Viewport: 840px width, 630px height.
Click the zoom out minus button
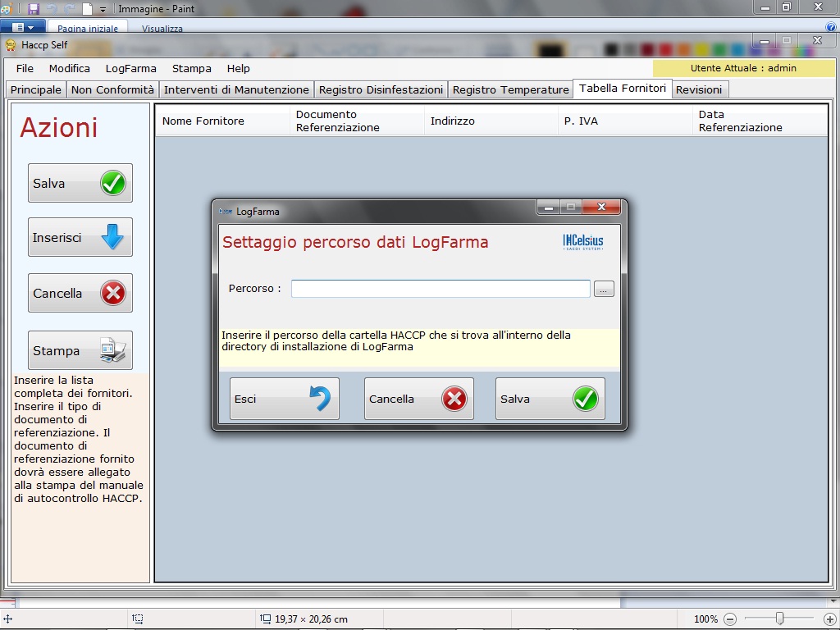click(x=730, y=619)
